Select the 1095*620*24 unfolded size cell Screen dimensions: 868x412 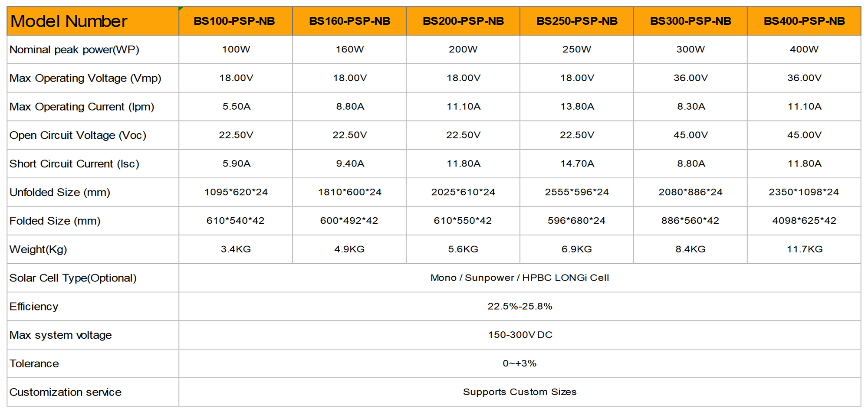236,192
